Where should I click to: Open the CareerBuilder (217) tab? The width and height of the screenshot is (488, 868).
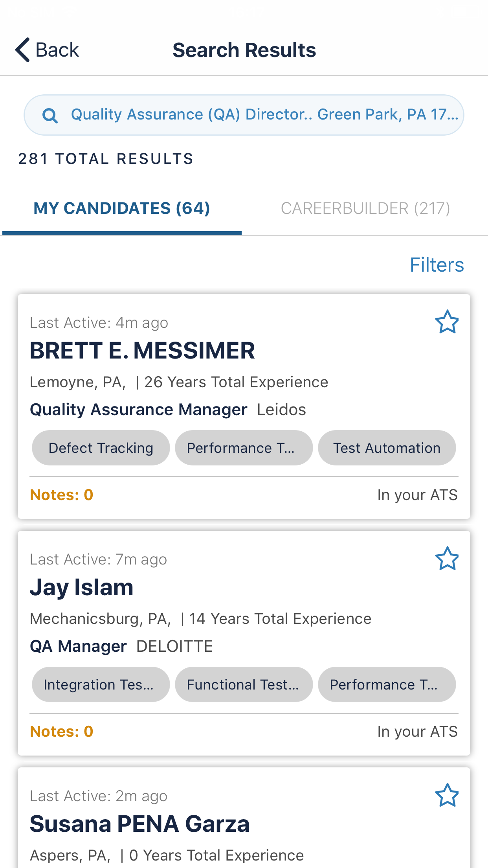pos(365,208)
